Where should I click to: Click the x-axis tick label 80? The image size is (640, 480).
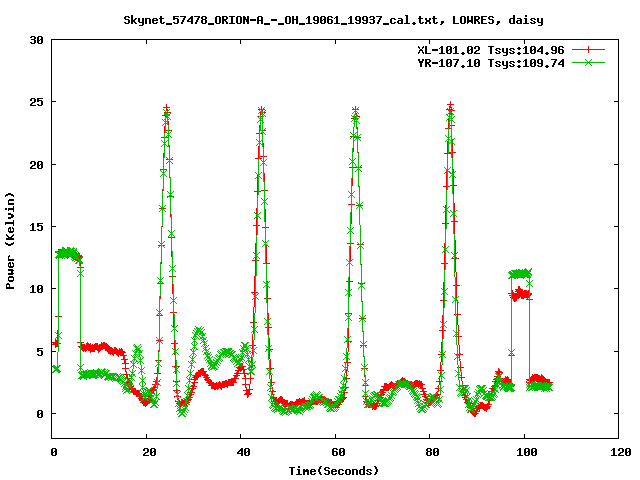pos(432,452)
